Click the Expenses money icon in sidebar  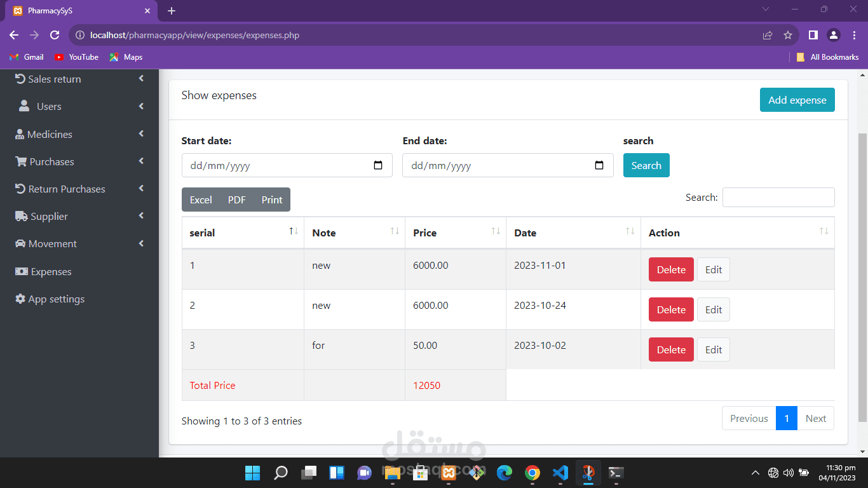(x=22, y=271)
